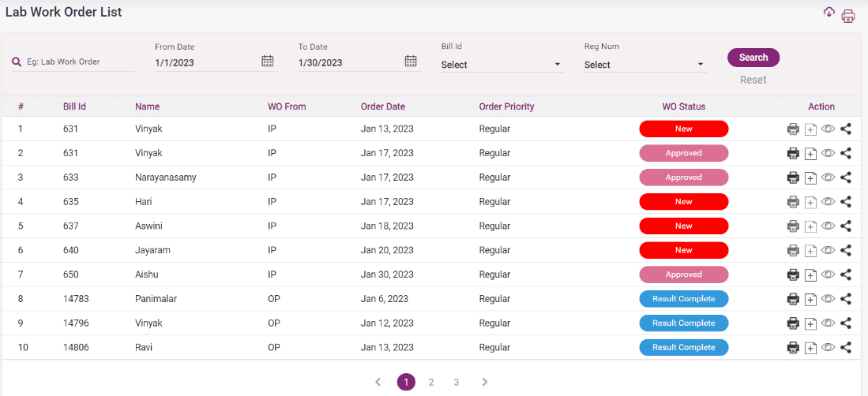Open To Date calendar picker

click(411, 62)
